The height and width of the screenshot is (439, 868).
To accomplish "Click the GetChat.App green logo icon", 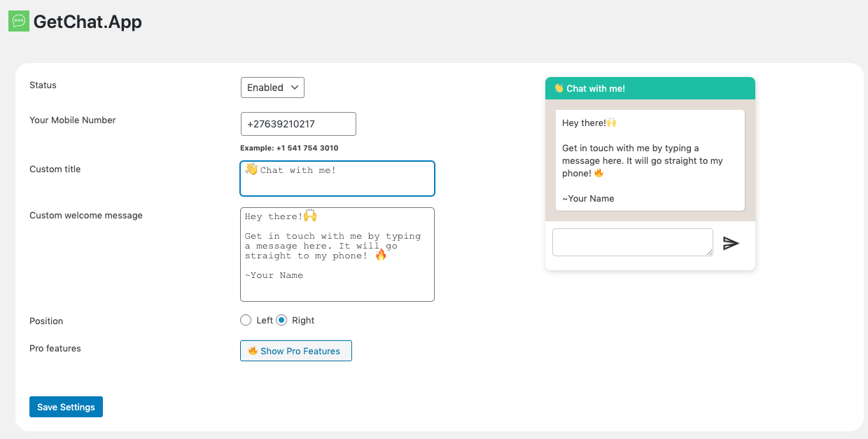I will click(19, 21).
